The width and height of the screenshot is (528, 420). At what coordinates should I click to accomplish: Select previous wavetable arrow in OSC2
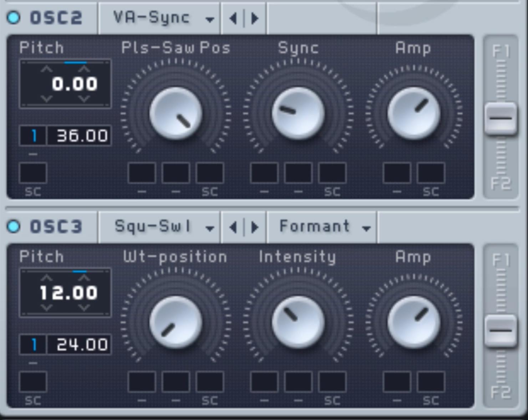pos(233,18)
